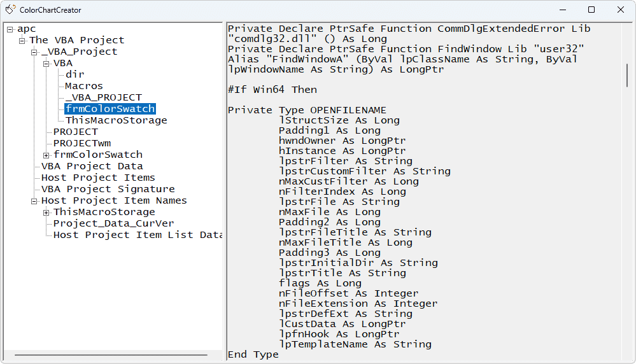Screen dimensions: 636x364
Task: Select VBA Project Signature entry
Action: (x=108, y=189)
